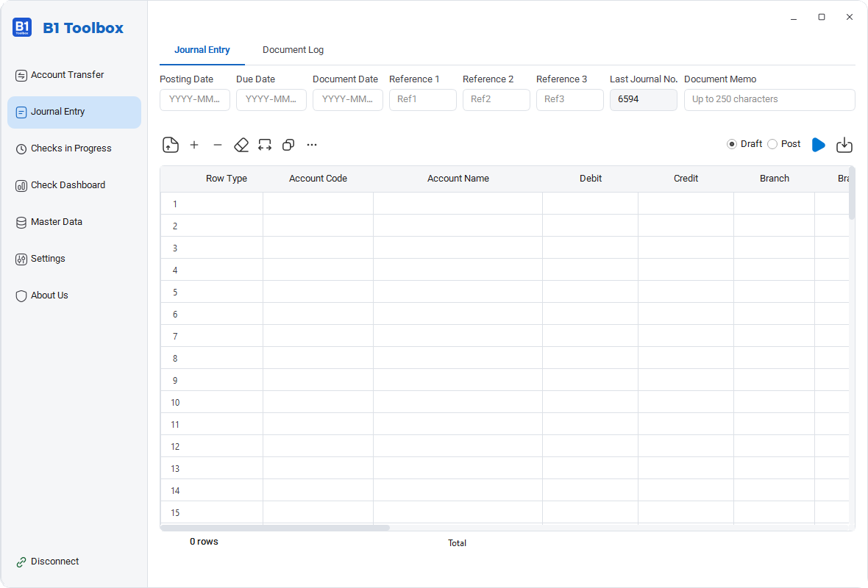Click the blue run play button
The image size is (868, 588).
[819, 145]
